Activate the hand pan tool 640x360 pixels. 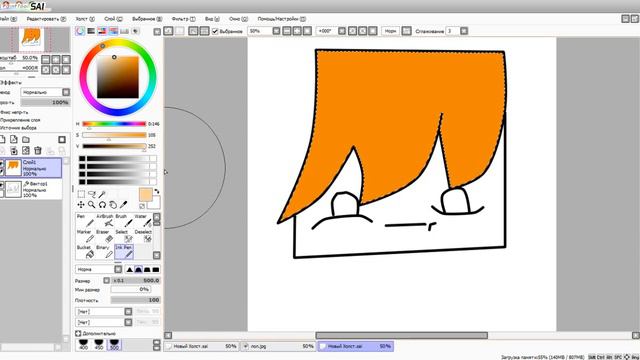113,204
